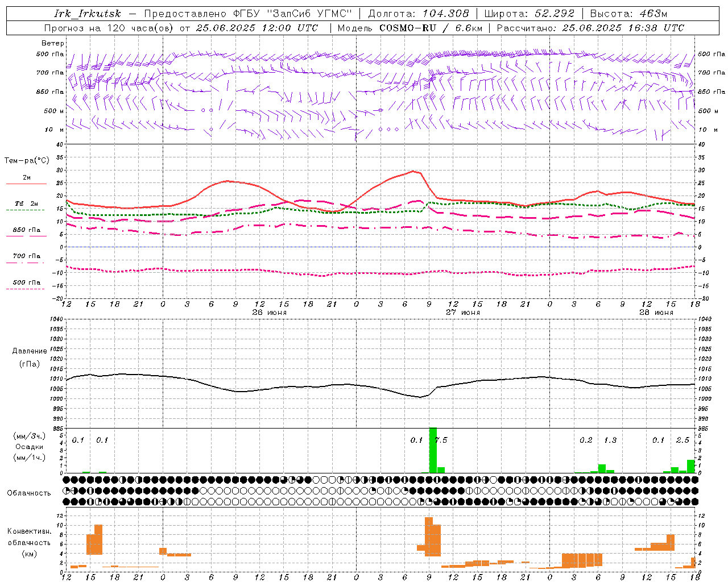The height and width of the screenshot is (582, 728).
Task: Click the '1.3' precipitation value
Action: 610,440
